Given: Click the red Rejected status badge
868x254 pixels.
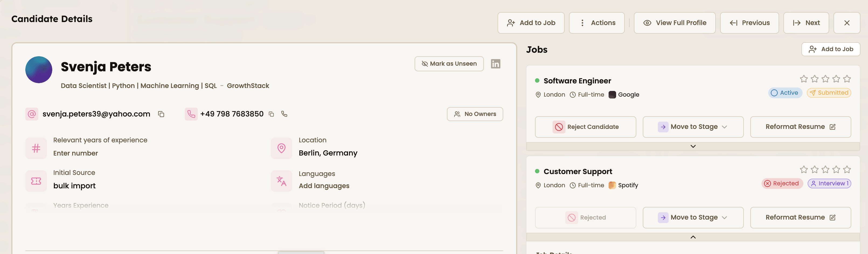Looking at the screenshot, I should point(782,183).
